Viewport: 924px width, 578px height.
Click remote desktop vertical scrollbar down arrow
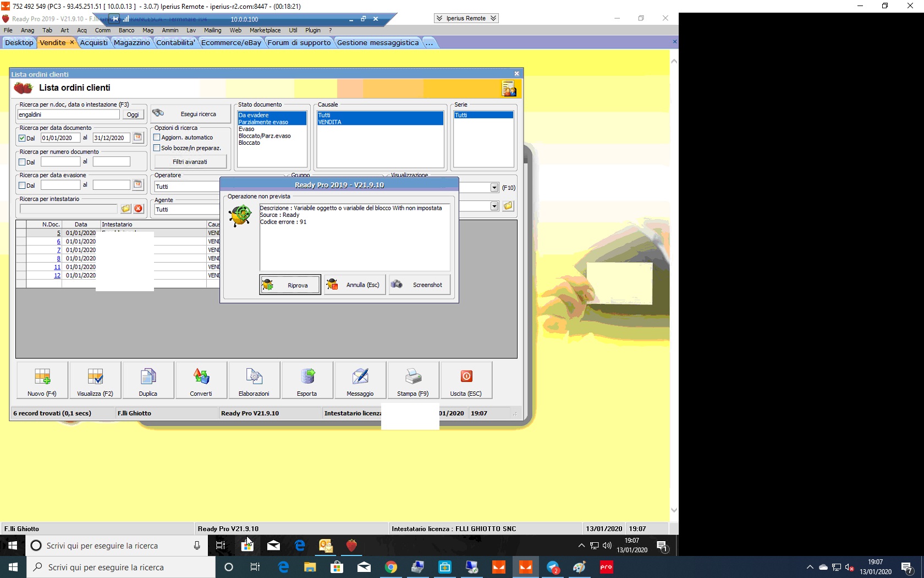(674, 510)
